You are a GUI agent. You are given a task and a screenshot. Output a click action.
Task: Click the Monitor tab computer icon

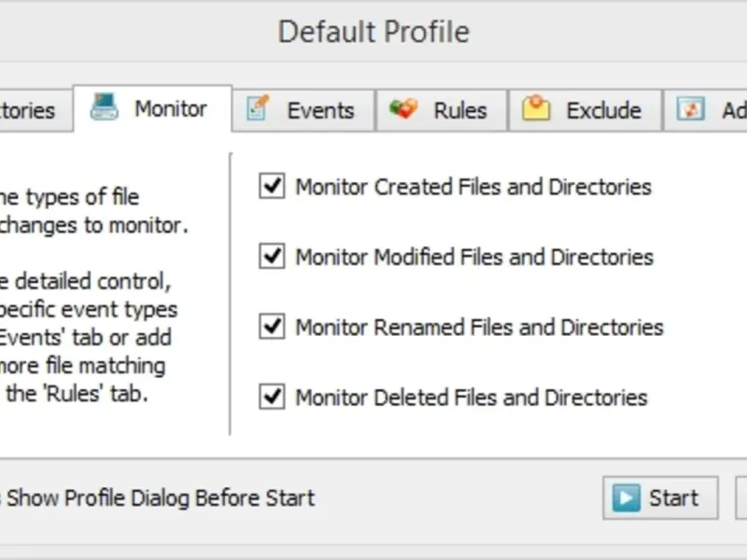point(105,108)
